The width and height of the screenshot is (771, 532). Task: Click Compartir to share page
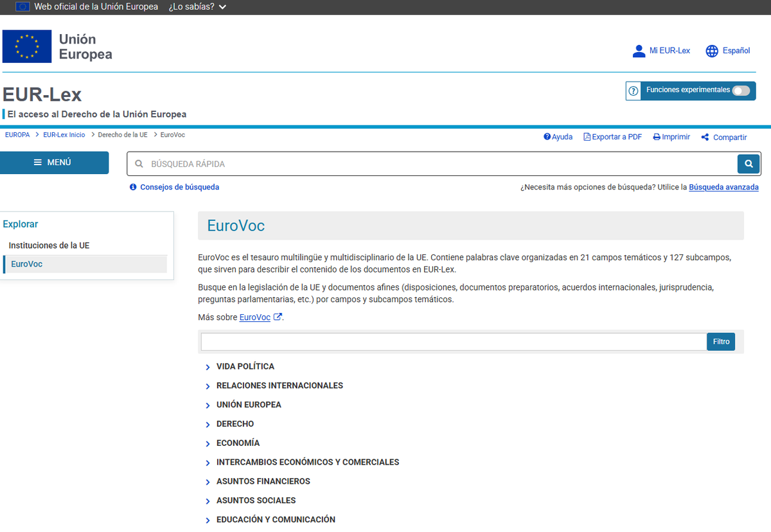point(724,137)
